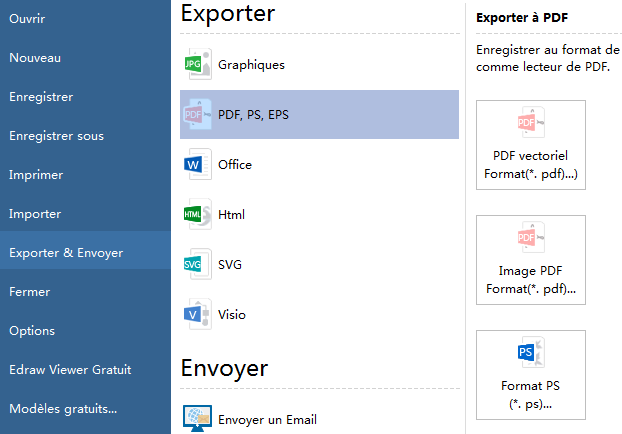Click the SVG export icon

pos(196,265)
